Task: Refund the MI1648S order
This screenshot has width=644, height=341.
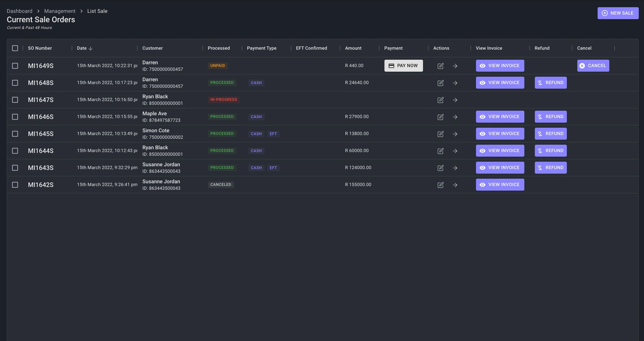Action: tap(551, 83)
